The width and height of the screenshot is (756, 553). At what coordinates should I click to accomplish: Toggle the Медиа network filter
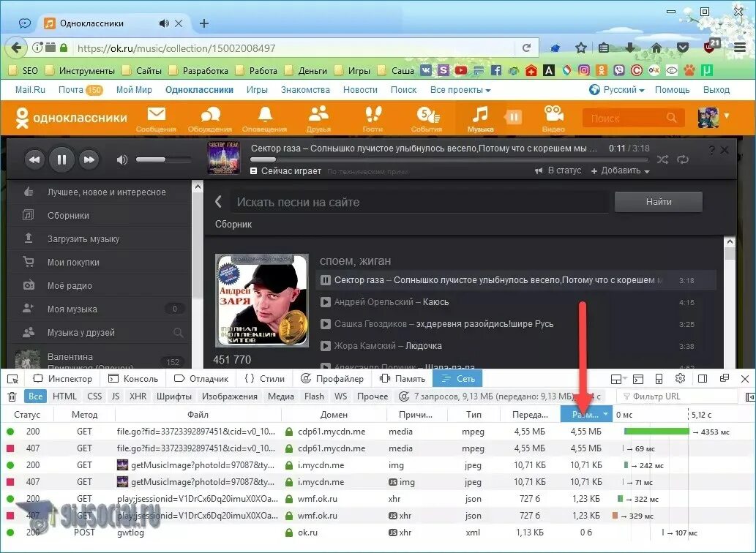(x=281, y=396)
